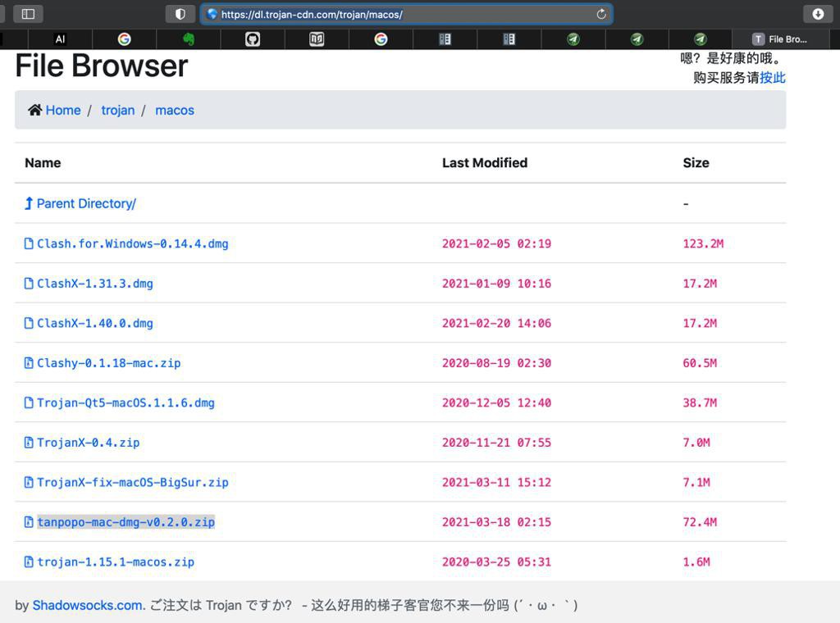Select date 2020-08-19 02:30
The image size is (840, 623).
(496, 363)
